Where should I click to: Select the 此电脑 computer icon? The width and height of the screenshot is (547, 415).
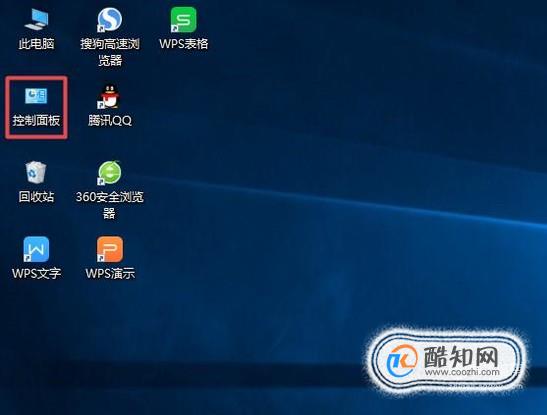36,20
